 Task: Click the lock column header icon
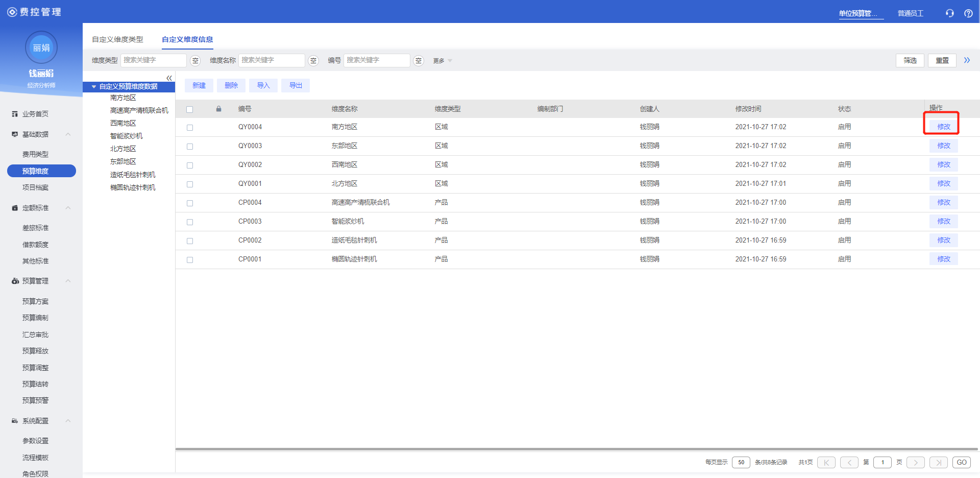[218, 109]
